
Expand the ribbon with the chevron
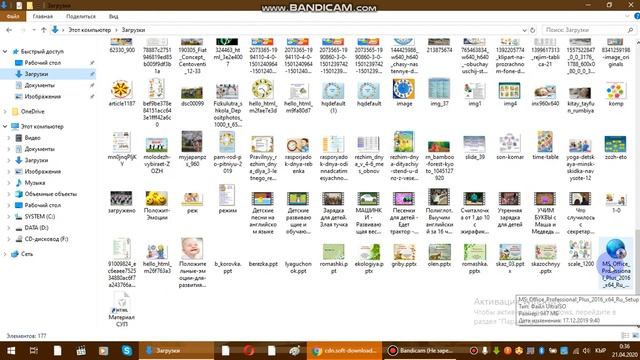pos(627,16)
